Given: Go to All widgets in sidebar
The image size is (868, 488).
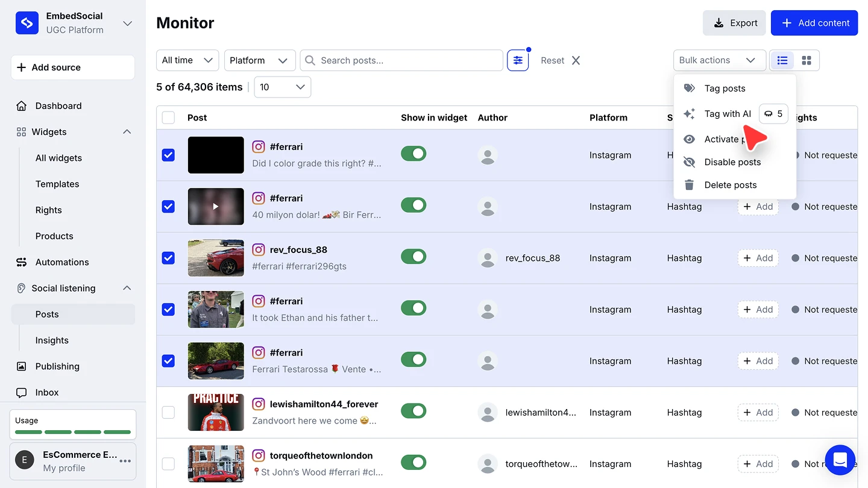Looking at the screenshot, I should click(58, 158).
